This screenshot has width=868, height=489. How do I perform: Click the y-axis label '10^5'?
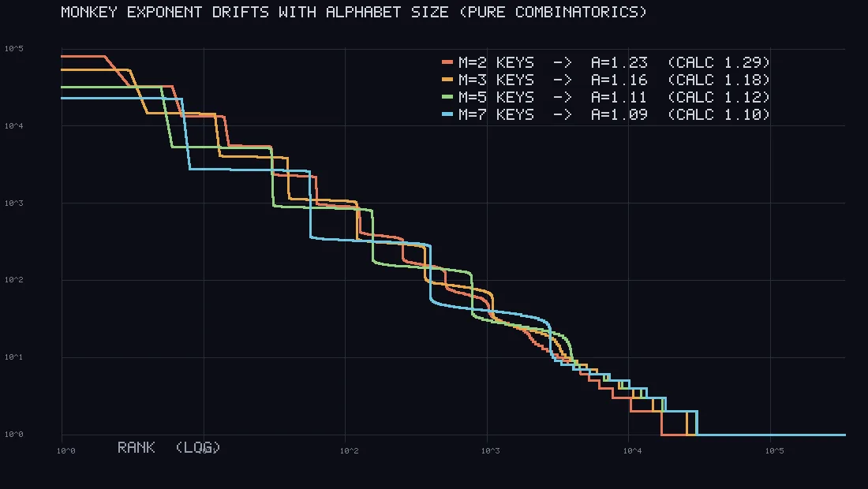click(14, 49)
